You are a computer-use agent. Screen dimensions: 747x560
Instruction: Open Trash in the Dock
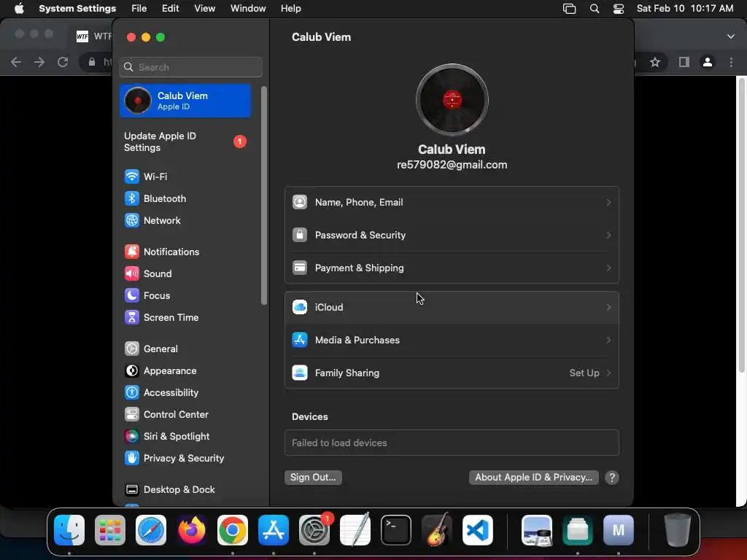678,530
